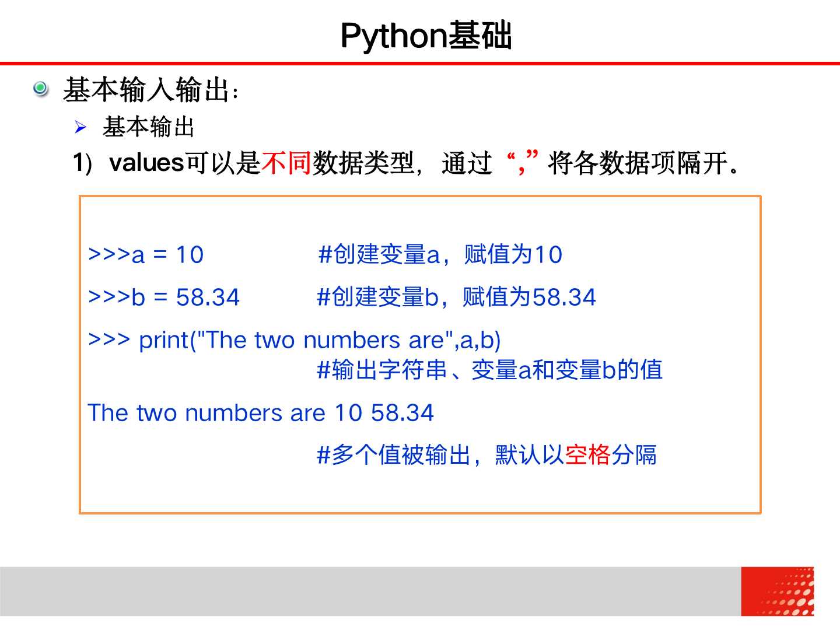Click the green bullet icon beside 基本输入输出
The image size is (840, 630).
click(40, 89)
